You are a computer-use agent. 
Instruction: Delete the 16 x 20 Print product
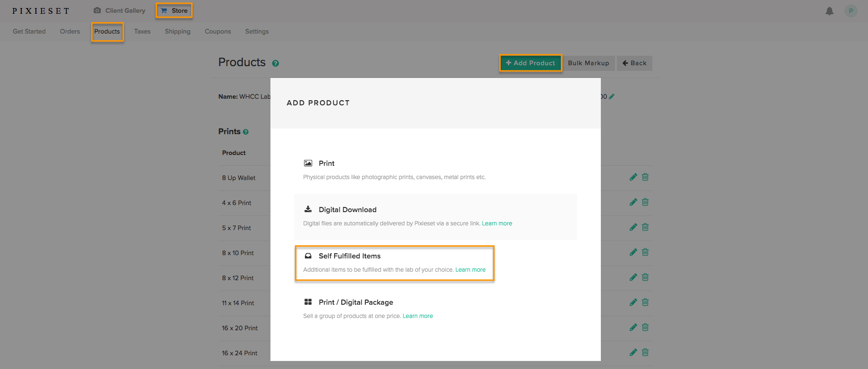pos(645,327)
